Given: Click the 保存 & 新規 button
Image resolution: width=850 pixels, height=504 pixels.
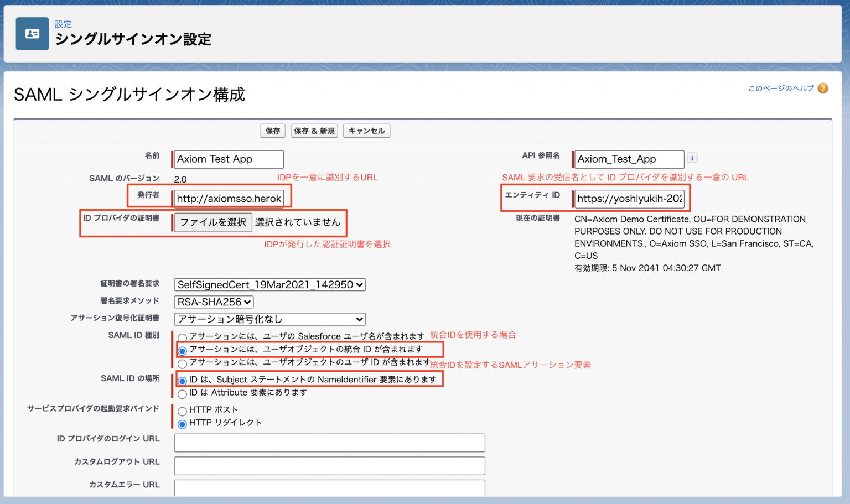Looking at the screenshot, I should [x=314, y=131].
